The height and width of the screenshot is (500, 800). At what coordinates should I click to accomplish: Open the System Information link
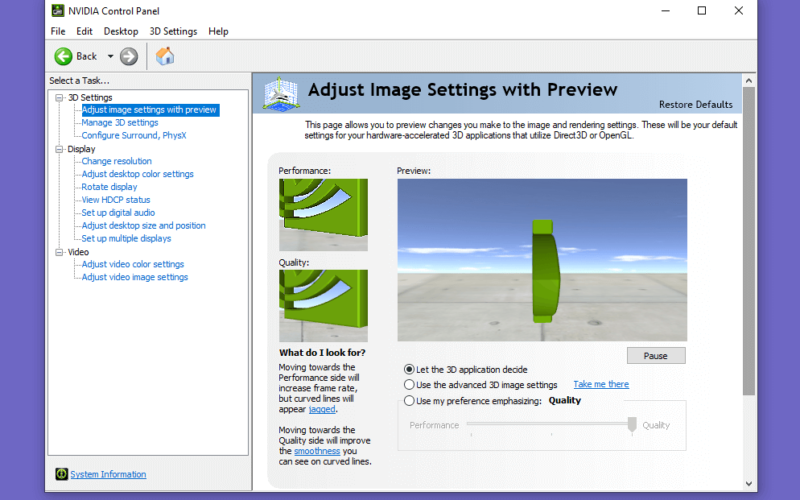pyautogui.click(x=108, y=474)
